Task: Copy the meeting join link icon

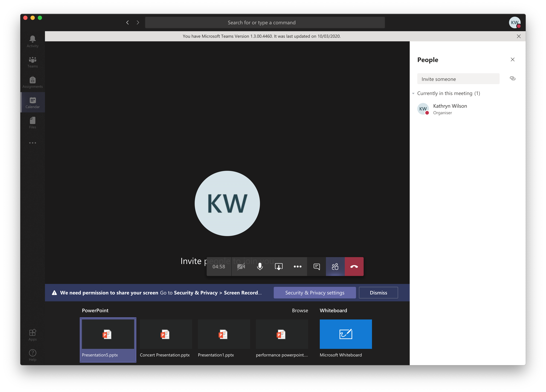Action: click(x=512, y=79)
